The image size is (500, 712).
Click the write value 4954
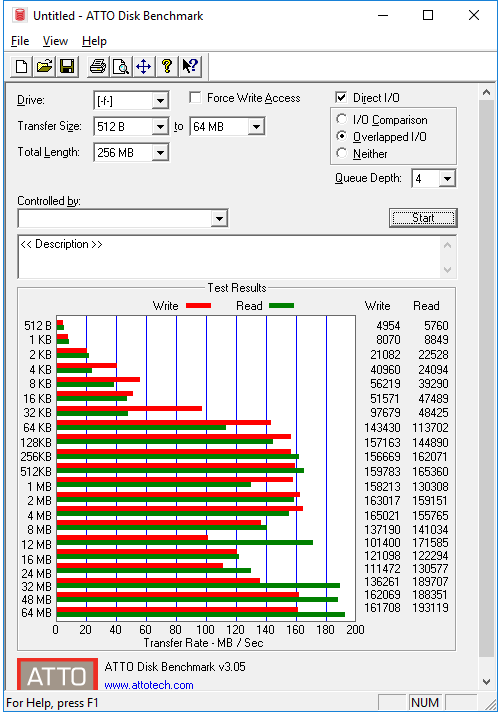pos(388,326)
